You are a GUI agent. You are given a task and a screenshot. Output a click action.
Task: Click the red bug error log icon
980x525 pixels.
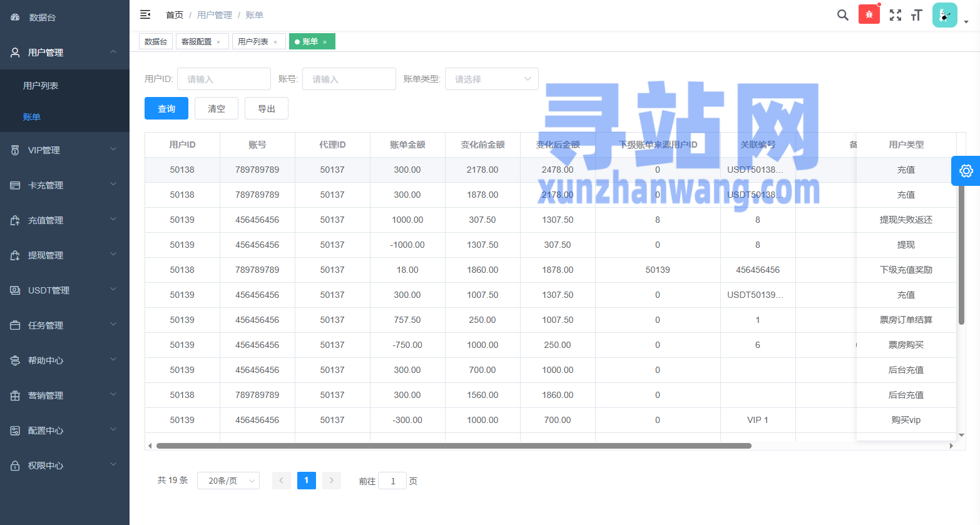pos(869,14)
